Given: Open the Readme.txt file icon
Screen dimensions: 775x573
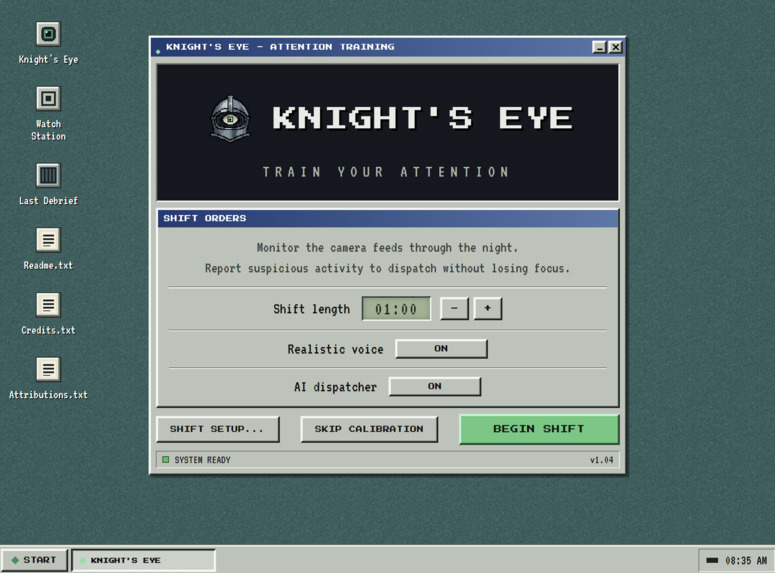Looking at the screenshot, I should tap(48, 240).
